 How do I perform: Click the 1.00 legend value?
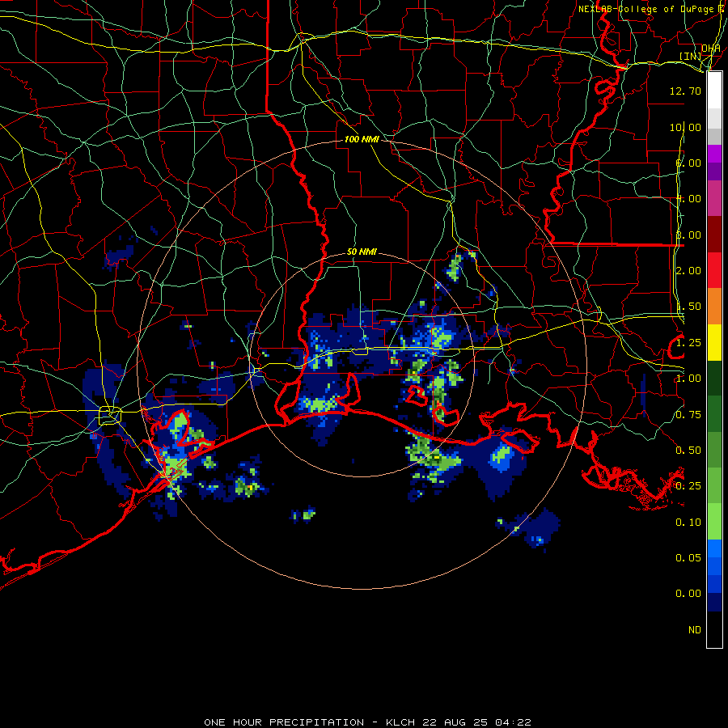pyautogui.click(x=688, y=379)
